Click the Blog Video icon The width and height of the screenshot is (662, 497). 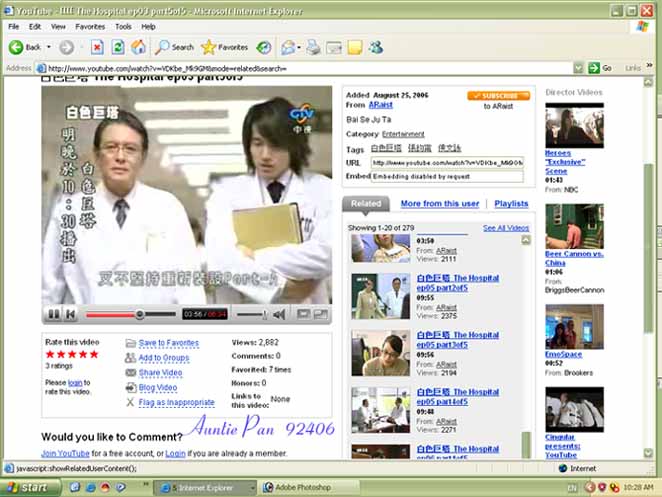point(131,387)
